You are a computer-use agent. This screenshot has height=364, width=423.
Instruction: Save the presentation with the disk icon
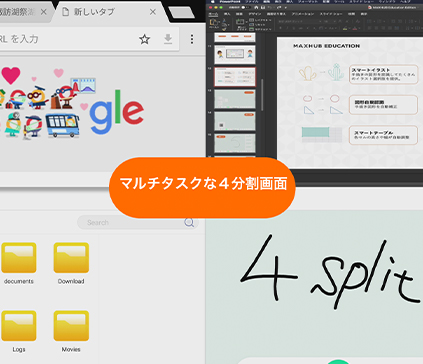pyautogui.click(x=263, y=7)
